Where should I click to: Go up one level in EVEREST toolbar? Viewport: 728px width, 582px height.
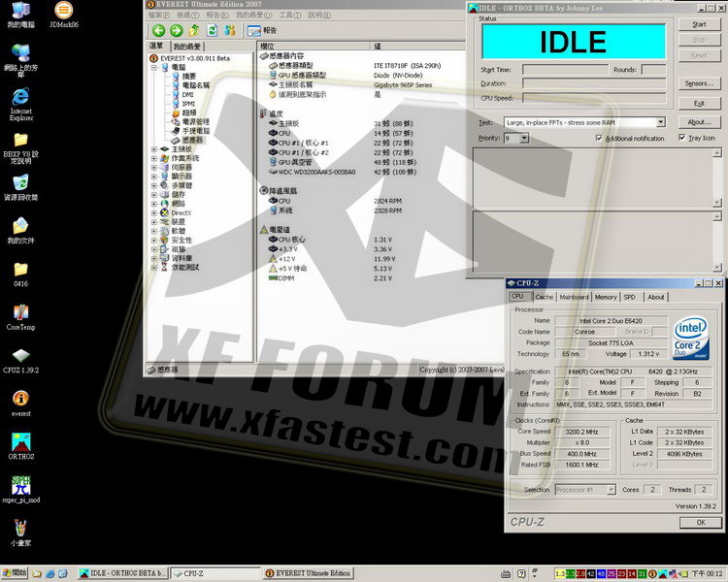coord(194,31)
